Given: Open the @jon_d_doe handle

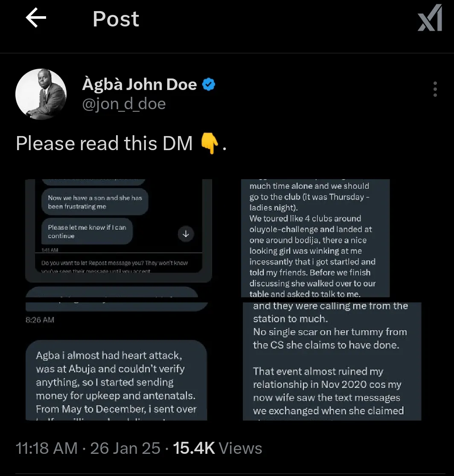Looking at the screenshot, I should [124, 104].
